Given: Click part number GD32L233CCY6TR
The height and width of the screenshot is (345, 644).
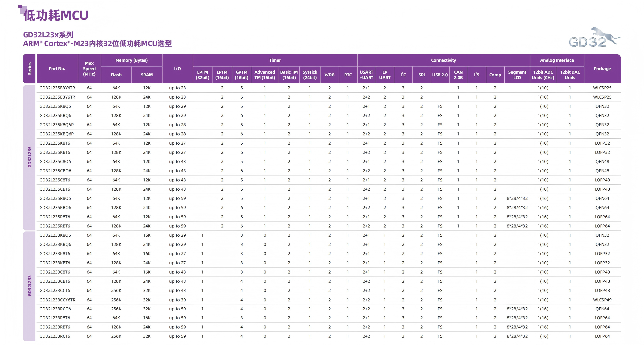Looking at the screenshot, I should pos(57,300).
